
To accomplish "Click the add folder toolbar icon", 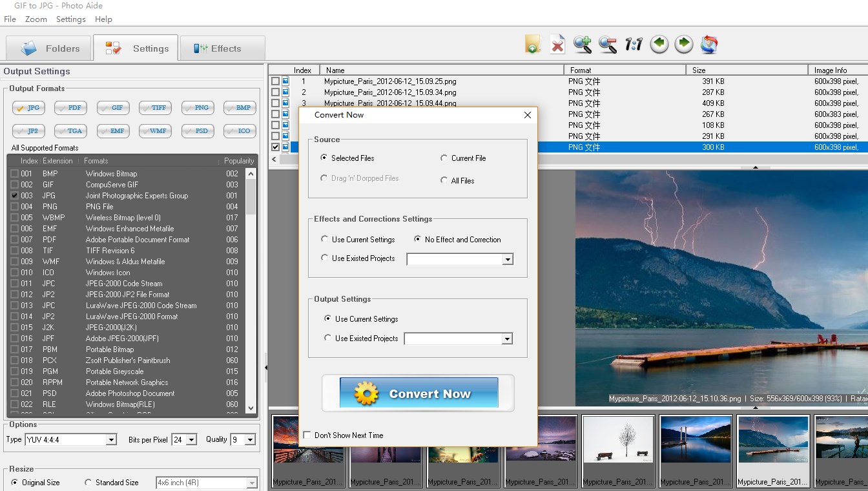I will click(x=532, y=45).
